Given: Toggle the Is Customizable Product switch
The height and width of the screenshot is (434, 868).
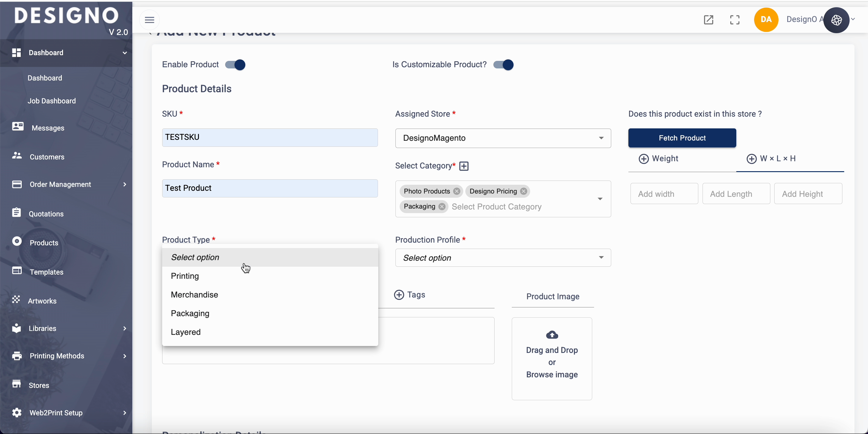Looking at the screenshot, I should [x=503, y=65].
